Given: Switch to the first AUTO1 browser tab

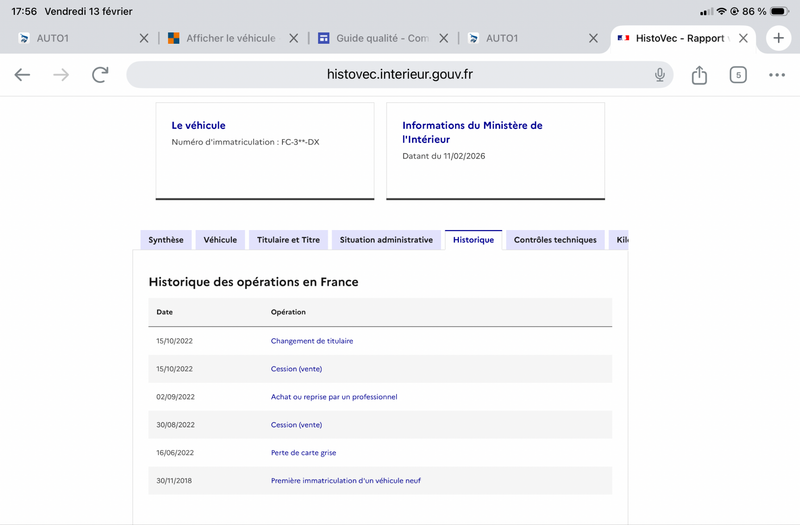Looking at the screenshot, I should tap(53, 38).
